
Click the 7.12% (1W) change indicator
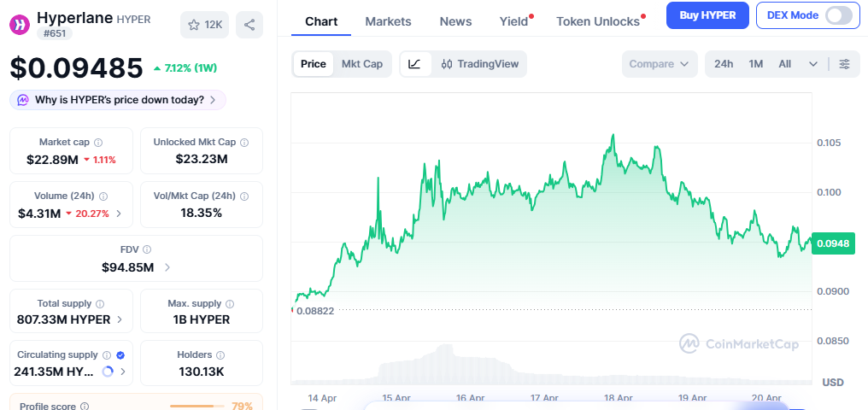click(185, 68)
